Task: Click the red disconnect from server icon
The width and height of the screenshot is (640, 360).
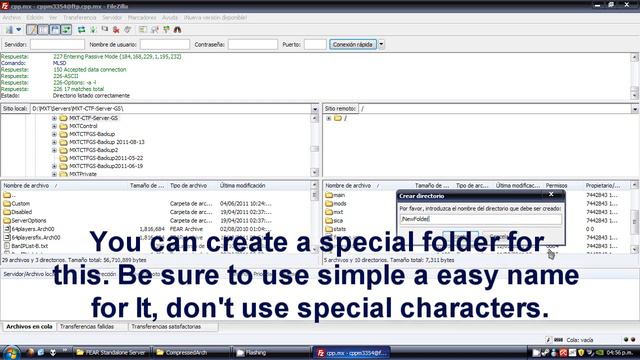Action: [116, 29]
